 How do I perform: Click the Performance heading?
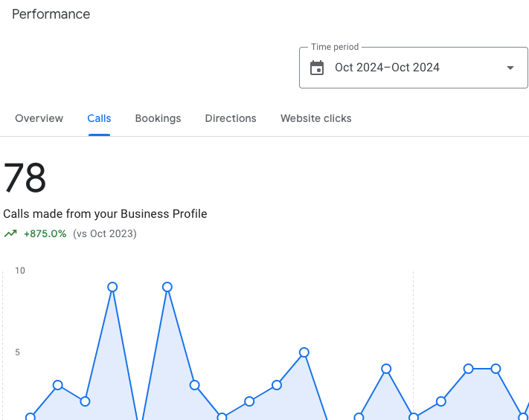(x=51, y=14)
